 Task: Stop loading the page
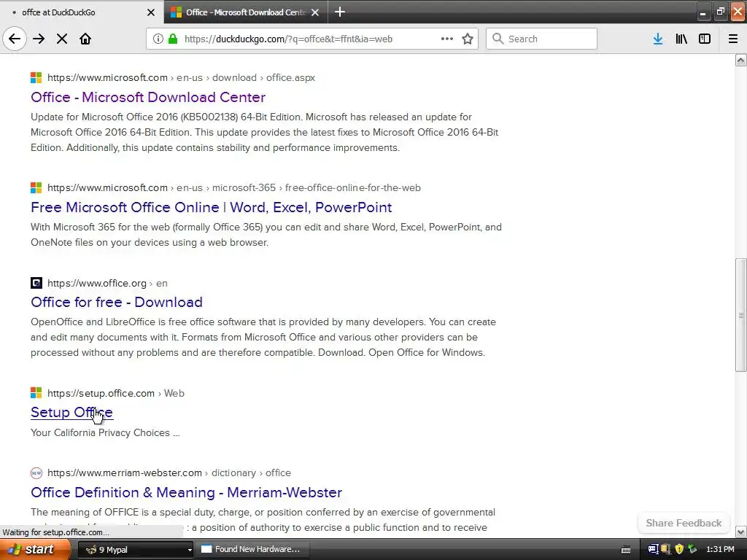click(x=62, y=39)
